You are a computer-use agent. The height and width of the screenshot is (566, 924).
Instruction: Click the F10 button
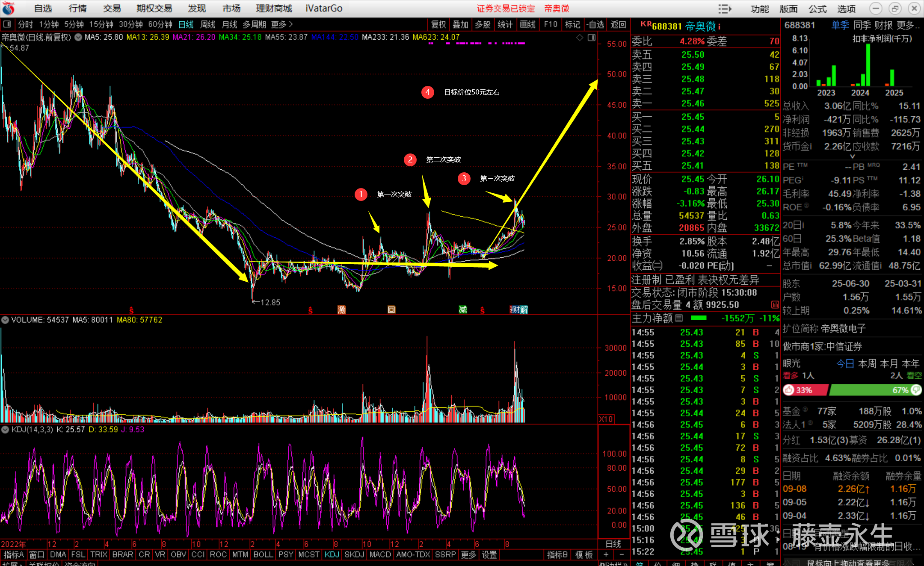coord(550,24)
